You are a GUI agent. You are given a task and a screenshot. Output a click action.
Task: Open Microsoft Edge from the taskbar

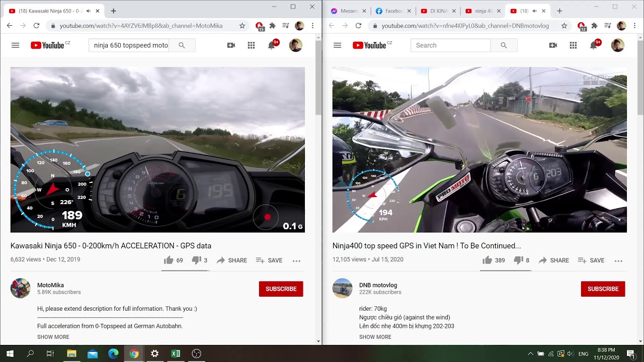113,354
